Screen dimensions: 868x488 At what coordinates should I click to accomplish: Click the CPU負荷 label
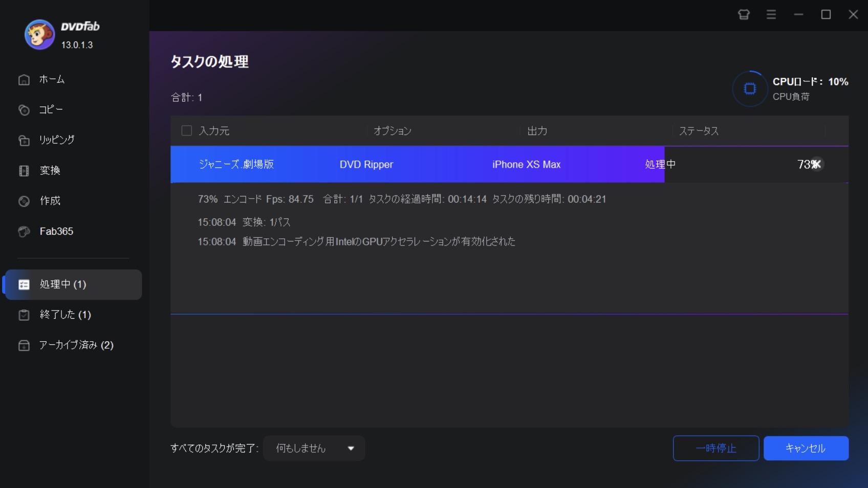point(791,97)
